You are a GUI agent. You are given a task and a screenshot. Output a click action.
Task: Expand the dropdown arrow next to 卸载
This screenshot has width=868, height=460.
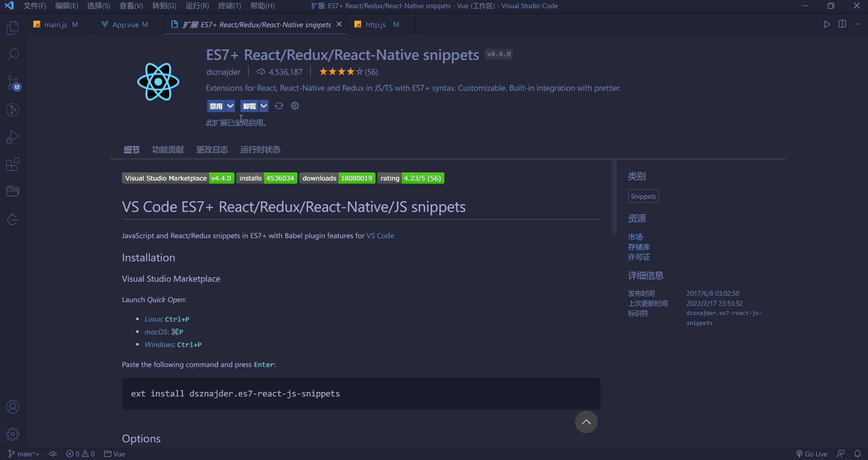tap(263, 106)
